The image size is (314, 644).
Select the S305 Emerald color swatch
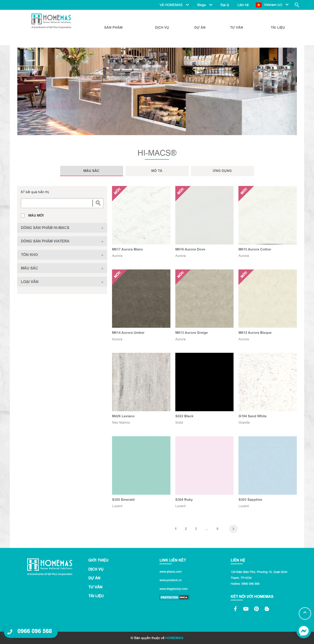(x=141, y=465)
